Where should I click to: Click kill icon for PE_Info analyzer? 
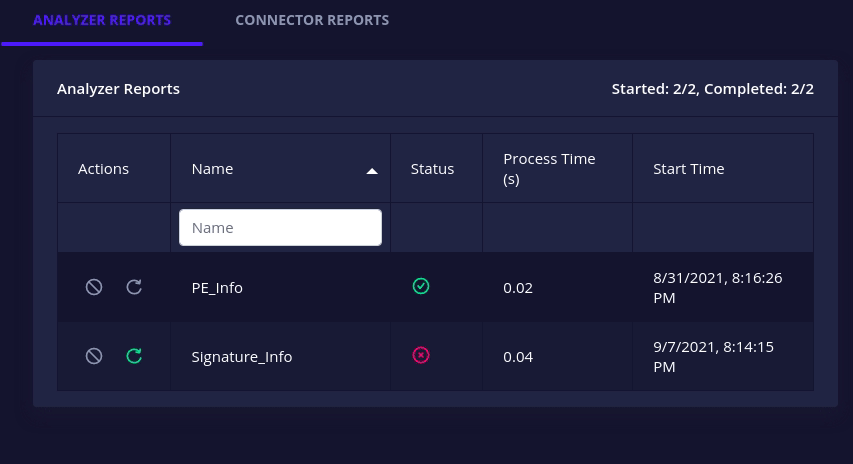click(94, 287)
